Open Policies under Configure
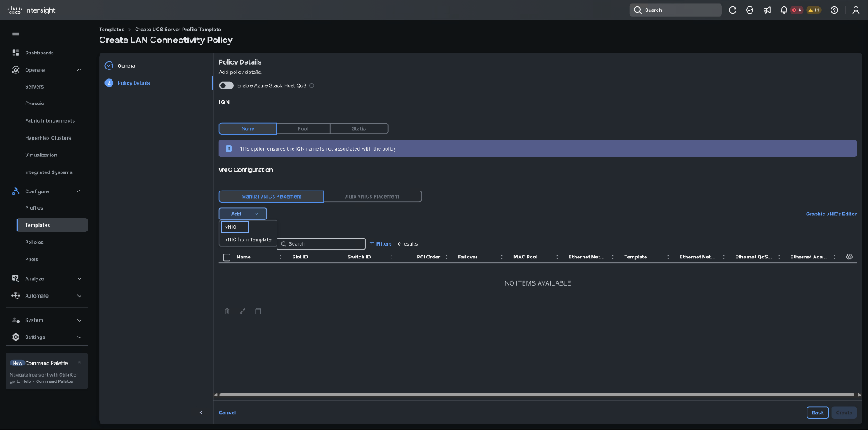This screenshot has height=430, width=868. coord(34,243)
